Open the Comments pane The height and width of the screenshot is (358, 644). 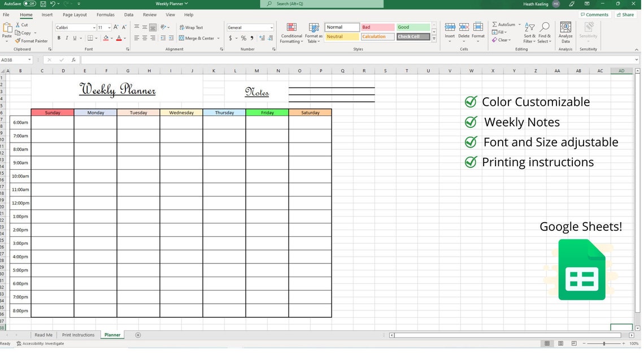594,14
